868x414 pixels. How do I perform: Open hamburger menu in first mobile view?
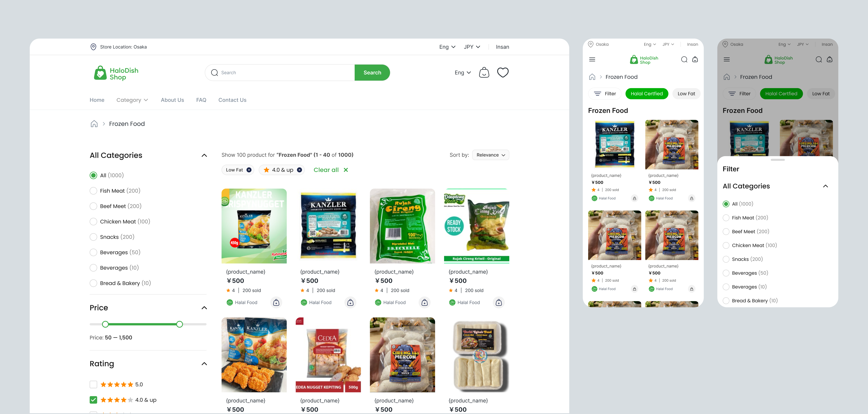[x=592, y=60]
